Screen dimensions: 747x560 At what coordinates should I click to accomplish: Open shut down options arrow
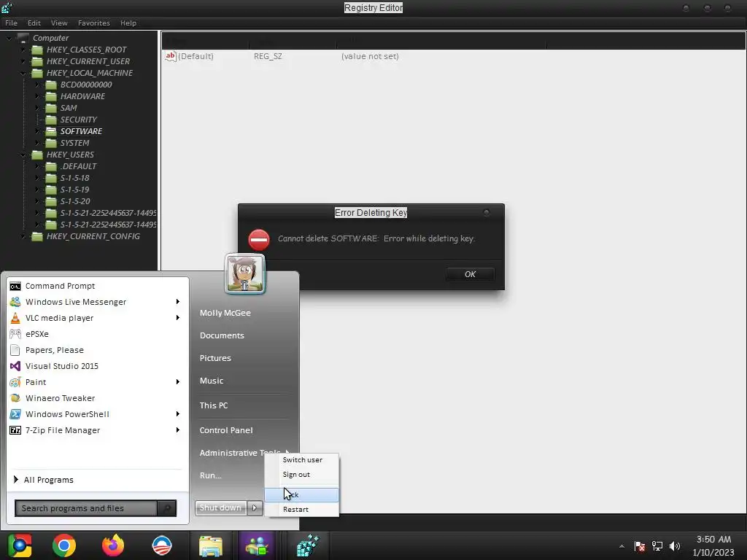point(255,508)
